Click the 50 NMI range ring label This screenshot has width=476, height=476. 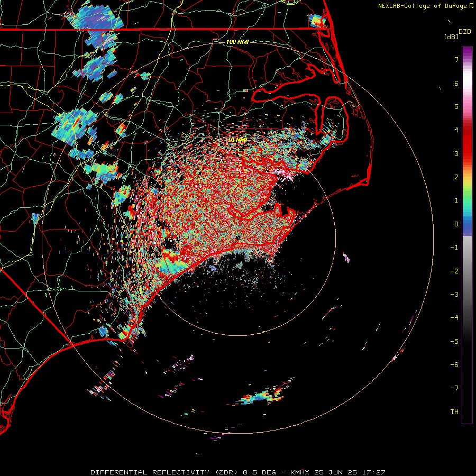click(237, 140)
